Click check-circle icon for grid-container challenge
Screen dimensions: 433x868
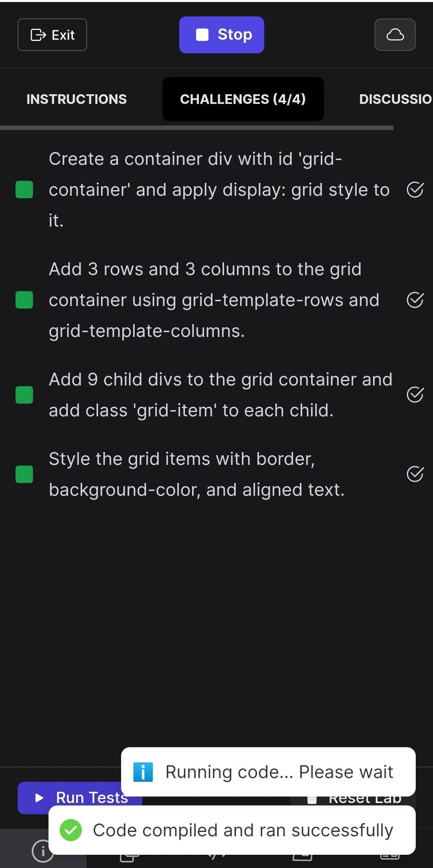pos(415,190)
